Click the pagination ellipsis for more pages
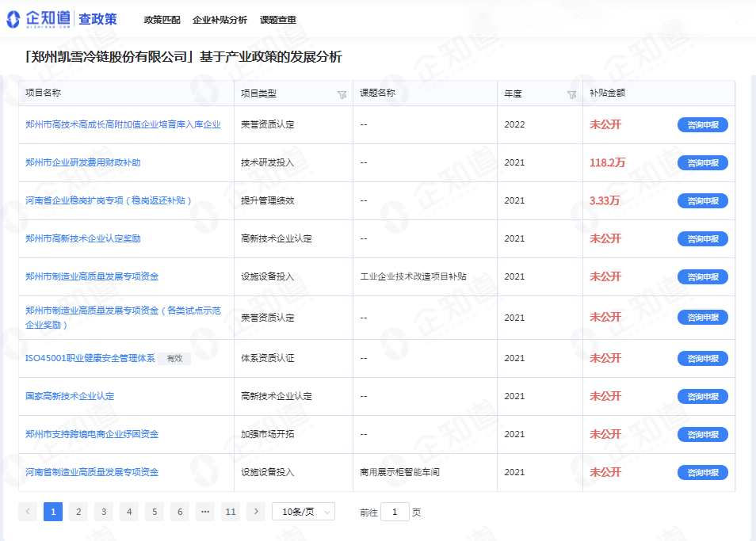The image size is (756, 541). 205,512
